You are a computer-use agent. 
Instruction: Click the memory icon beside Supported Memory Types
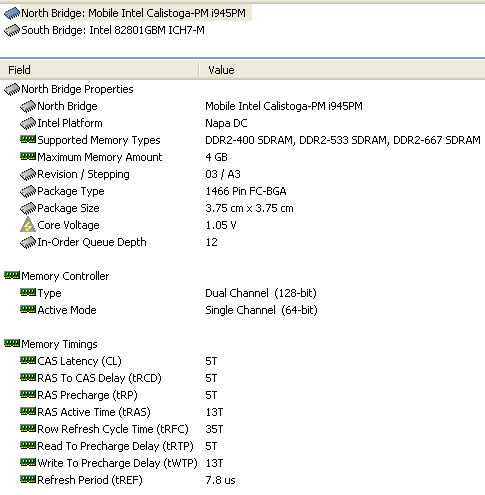(x=28, y=140)
